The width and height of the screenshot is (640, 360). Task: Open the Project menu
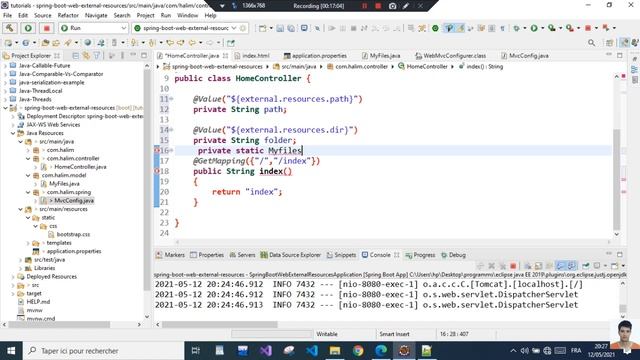145,16
